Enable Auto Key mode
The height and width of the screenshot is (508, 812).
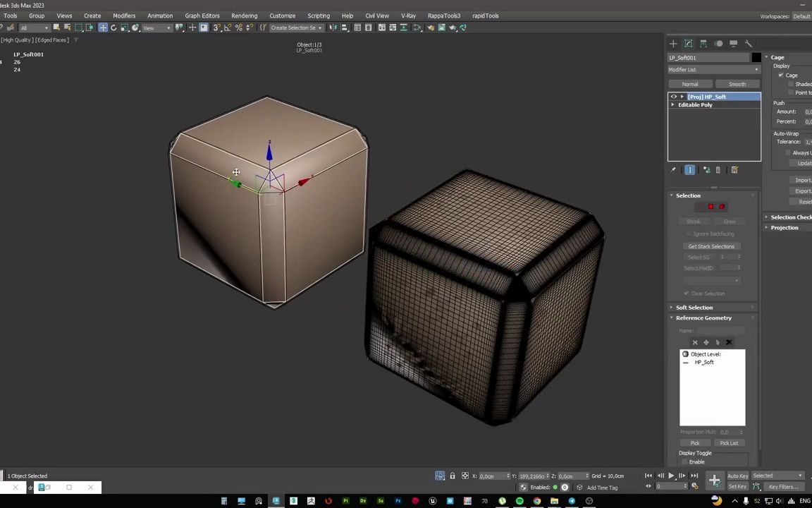tap(737, 476)
